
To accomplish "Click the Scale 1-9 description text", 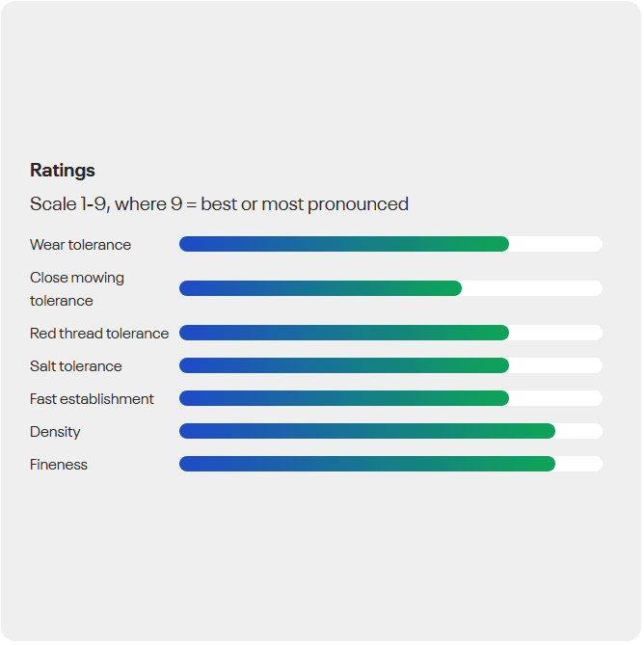I will (219, 204).
